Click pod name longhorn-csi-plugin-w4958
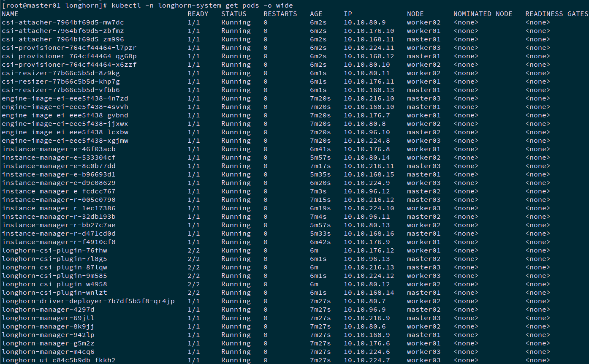The height and width of the screenshot is (364, 589). (x=54, y=284)
